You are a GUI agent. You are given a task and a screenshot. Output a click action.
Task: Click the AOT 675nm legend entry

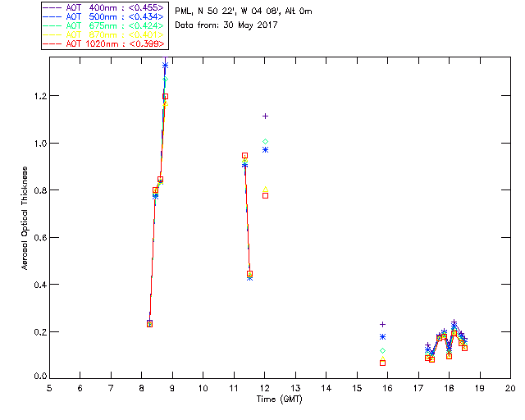(x=103, y=25)
